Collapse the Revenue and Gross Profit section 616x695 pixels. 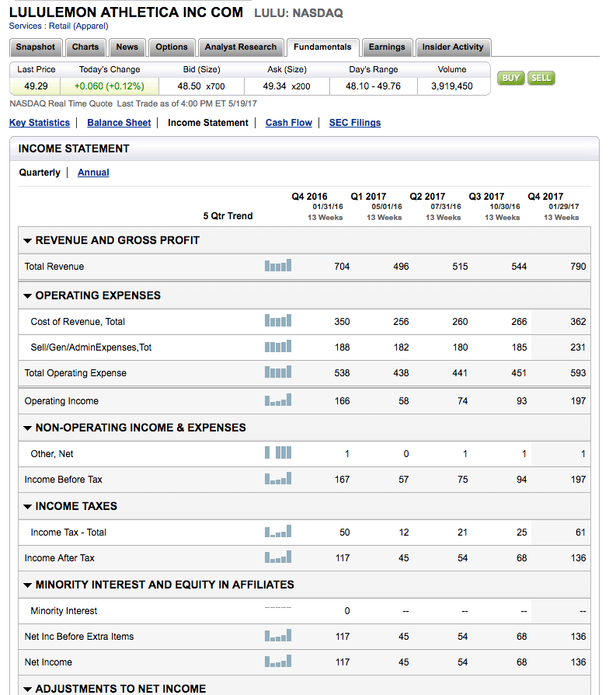pyautogui.click(x=29, y=241)
